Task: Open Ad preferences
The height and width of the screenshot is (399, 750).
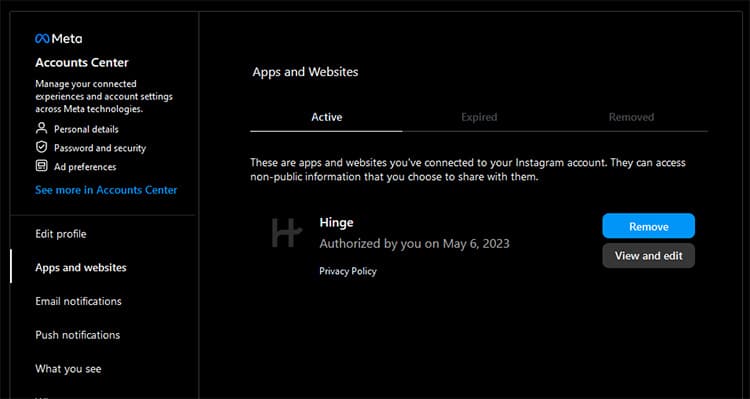Action: point(85,167)
